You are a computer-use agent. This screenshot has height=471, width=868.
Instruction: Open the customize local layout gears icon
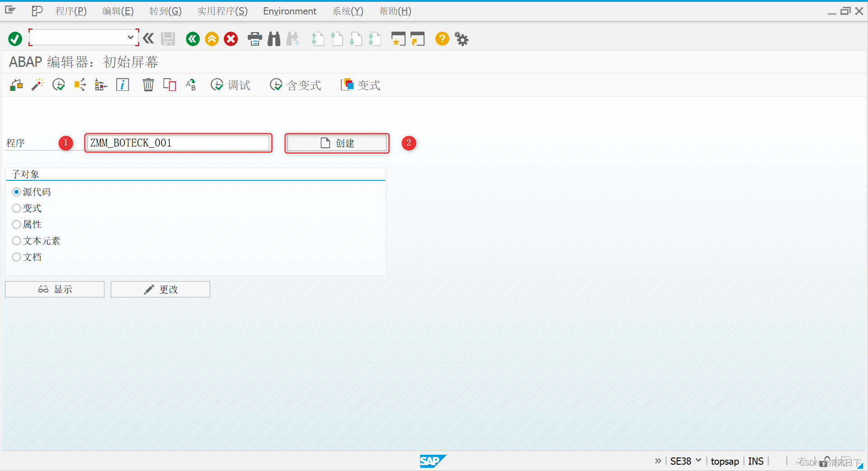461,39
